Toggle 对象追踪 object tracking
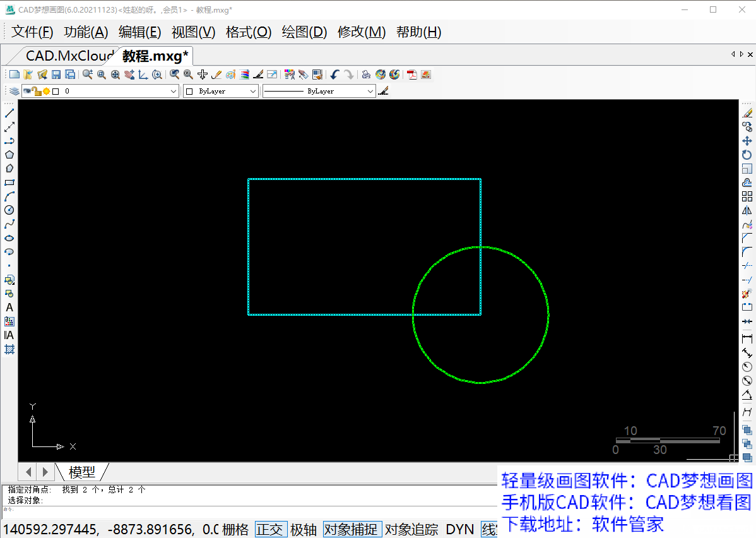The width and height of the screenshot is (756, 538). (x=411, y=529)
